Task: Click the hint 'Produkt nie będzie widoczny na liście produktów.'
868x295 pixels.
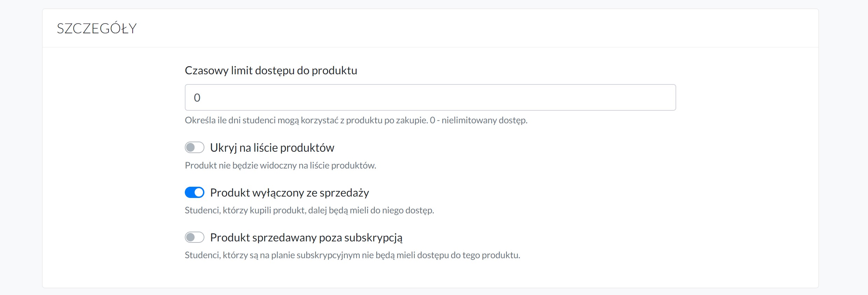Action: pos(280,165)
